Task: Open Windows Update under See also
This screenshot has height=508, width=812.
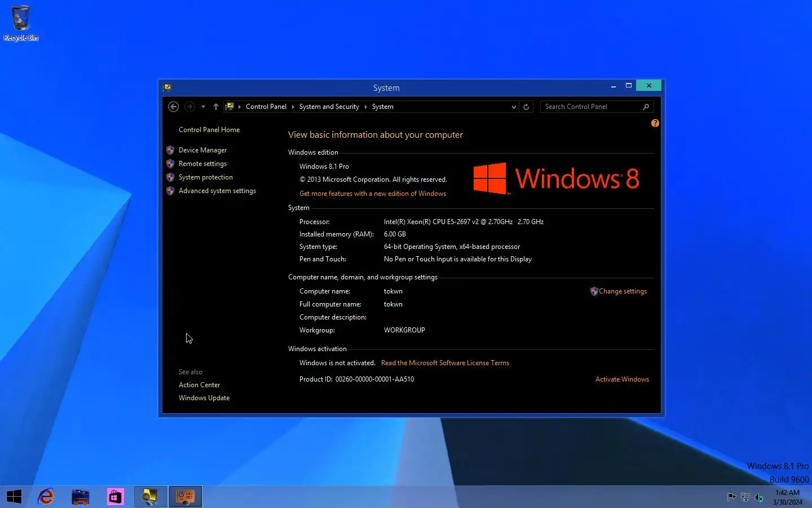Action: [204, 398]
